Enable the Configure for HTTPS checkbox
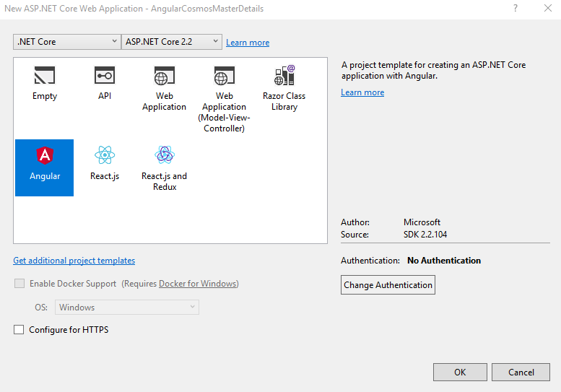The width and height of the screenshot is (561, 392). pyautogui.click(x=19, y=330)
